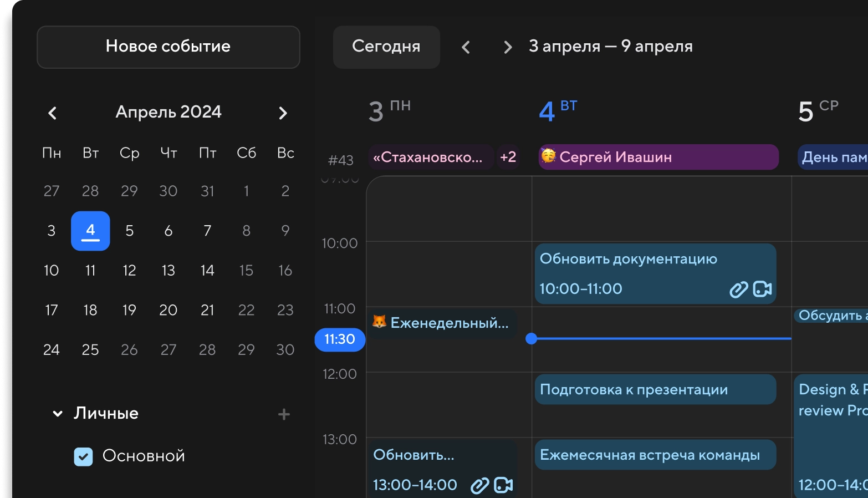868x498 pixels.
Task: Click link icon on 10:00–11:00 event
Action: coord(738,289)
